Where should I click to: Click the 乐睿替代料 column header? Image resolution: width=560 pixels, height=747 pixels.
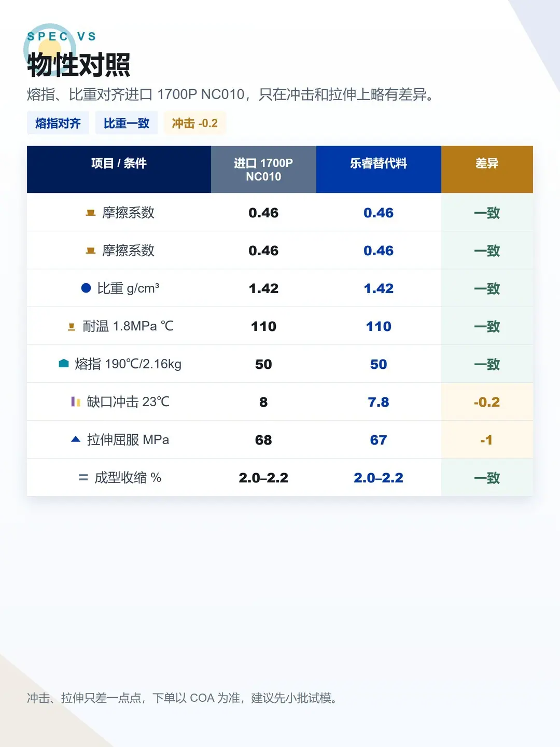click(379, 170)
